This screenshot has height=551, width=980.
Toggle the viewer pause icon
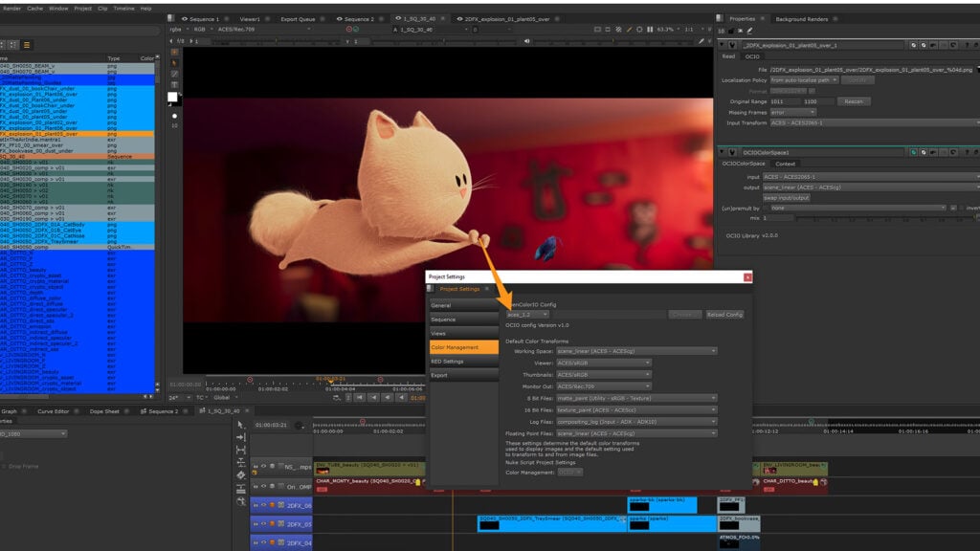click(x=650, y=30)
